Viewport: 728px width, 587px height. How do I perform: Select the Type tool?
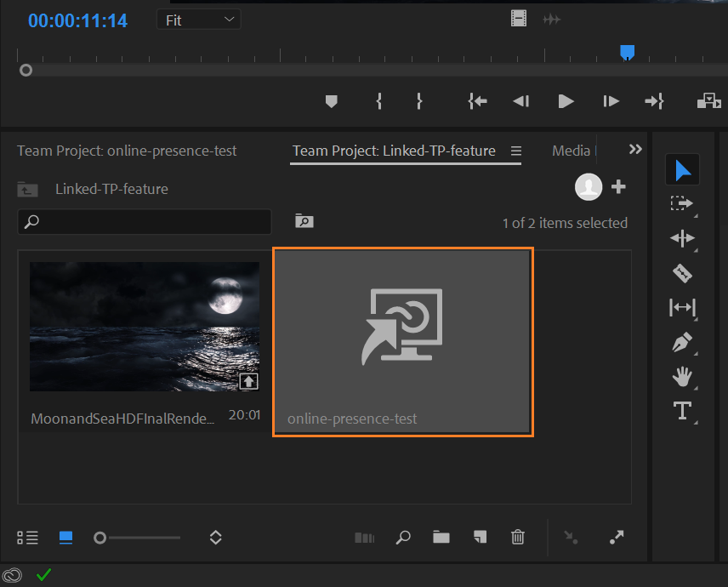682,412
